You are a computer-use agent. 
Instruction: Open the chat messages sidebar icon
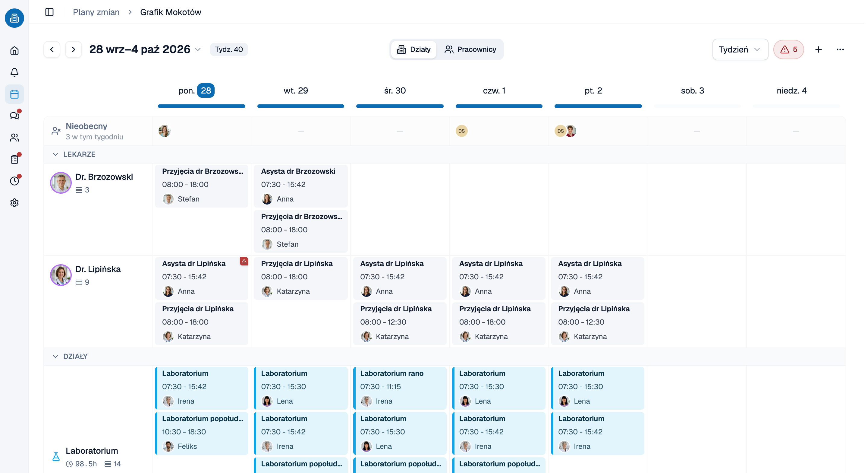(14, 116)
